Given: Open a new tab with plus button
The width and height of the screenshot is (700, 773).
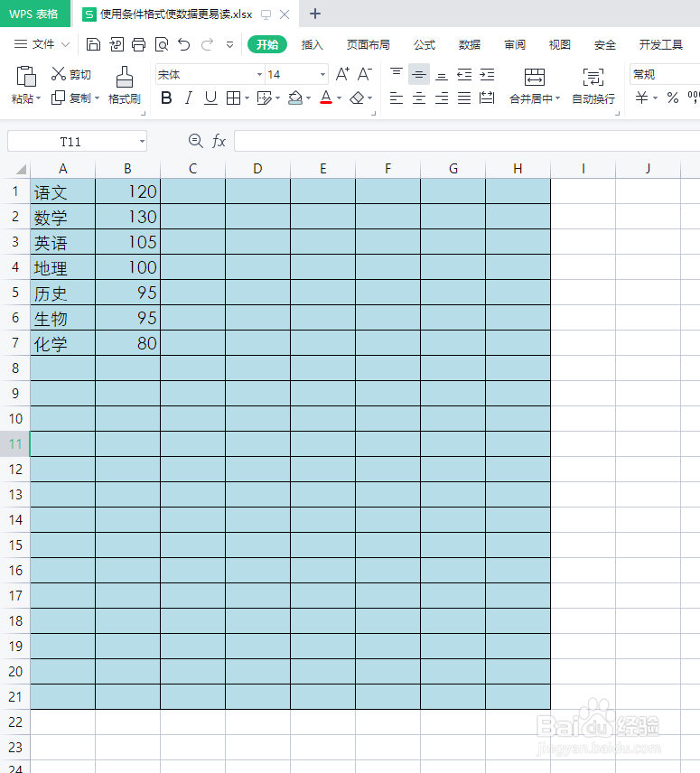Looking at the screenshot, I should 315,14.
